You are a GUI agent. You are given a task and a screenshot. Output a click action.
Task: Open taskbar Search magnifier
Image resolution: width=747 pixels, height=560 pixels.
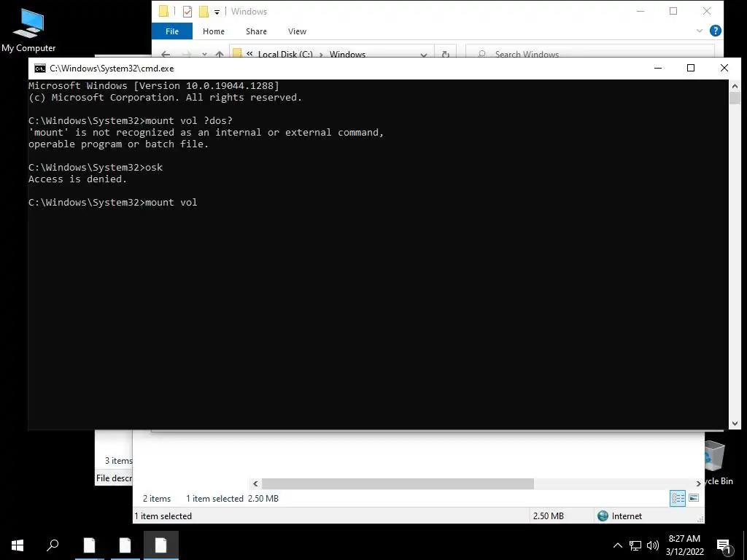click(x=53, y=545)
